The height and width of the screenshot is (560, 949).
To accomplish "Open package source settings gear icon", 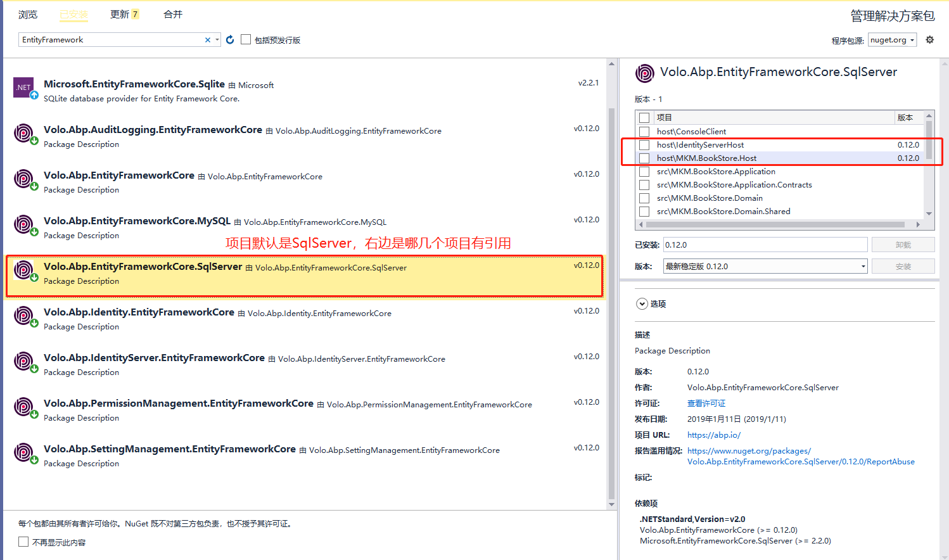I will pyautogui.click(x=930, y=39).
